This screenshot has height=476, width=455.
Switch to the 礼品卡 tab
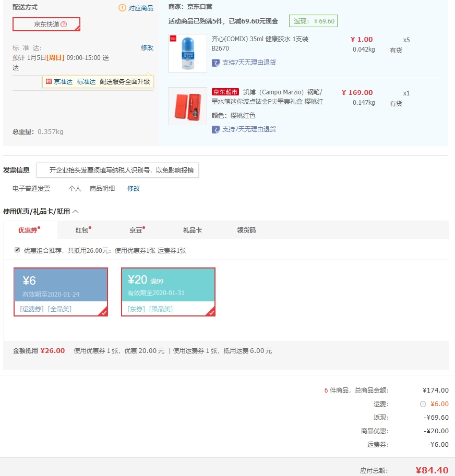pyautogui.click(x=192, y=230)
